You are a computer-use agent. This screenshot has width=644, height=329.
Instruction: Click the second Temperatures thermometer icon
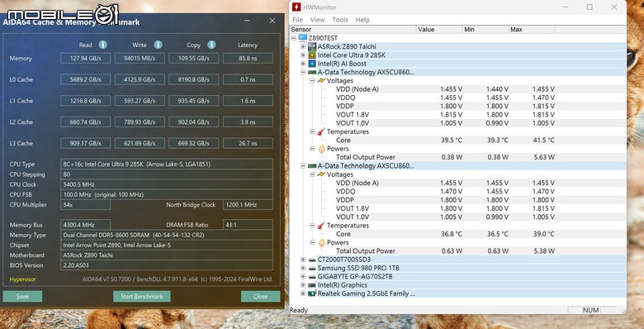click(321, 226)
